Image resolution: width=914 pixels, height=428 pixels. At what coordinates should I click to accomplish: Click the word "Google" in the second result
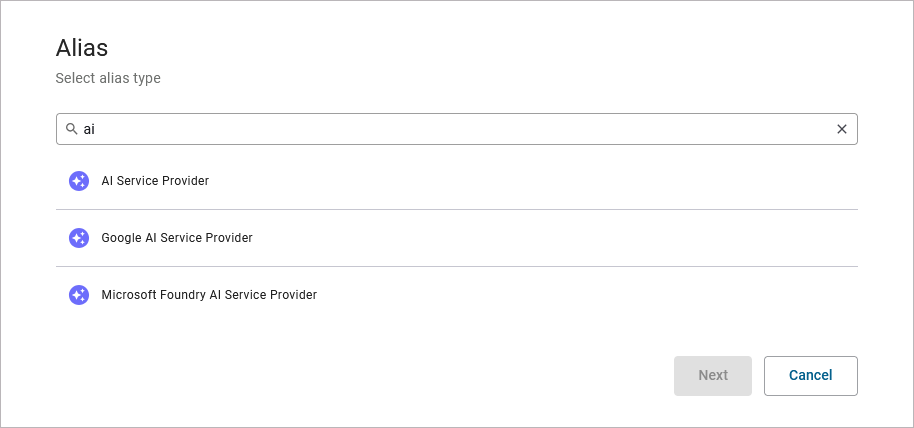point(121,238)
